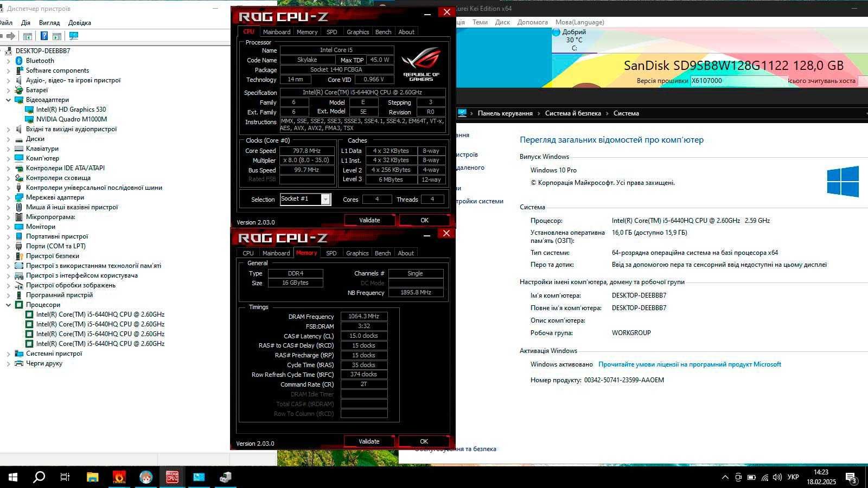This screenshot has width=868, height=488.
Task: Click the Монітори monitor category icon
Action: tap(19, 227)
